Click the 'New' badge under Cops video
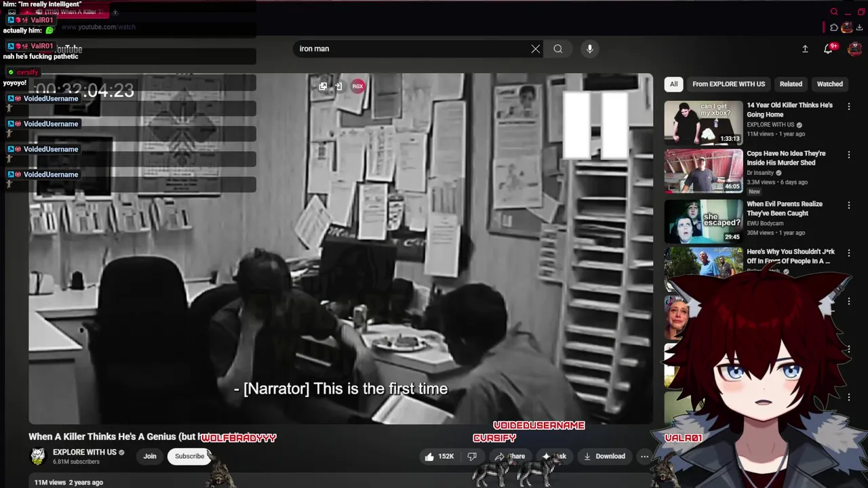 pos(754,192)
